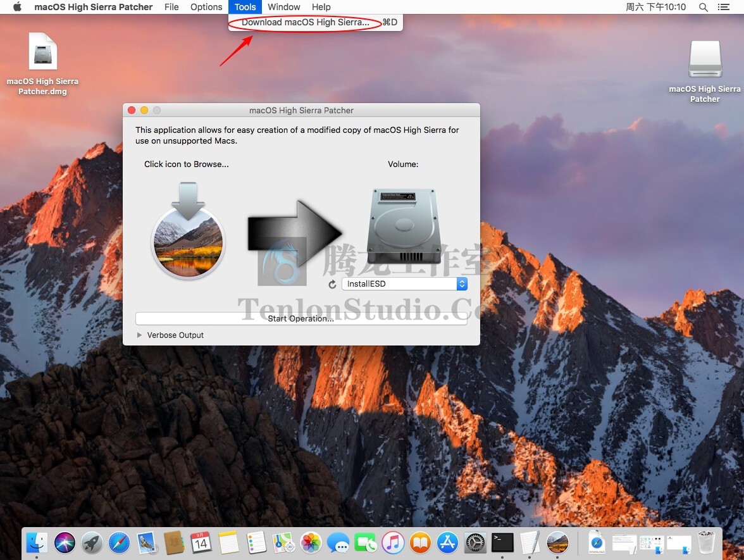Refresh volume list with circular arrow
This screenshot has width=744, height=560.
pyautogui.click(x=333, y=284)
